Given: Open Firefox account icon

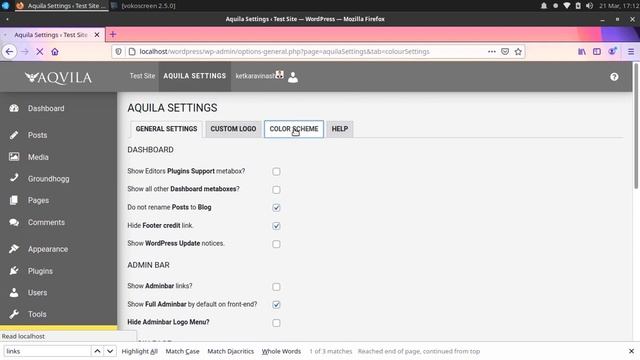Looking at the screenshot, I should tap(612, 51).
